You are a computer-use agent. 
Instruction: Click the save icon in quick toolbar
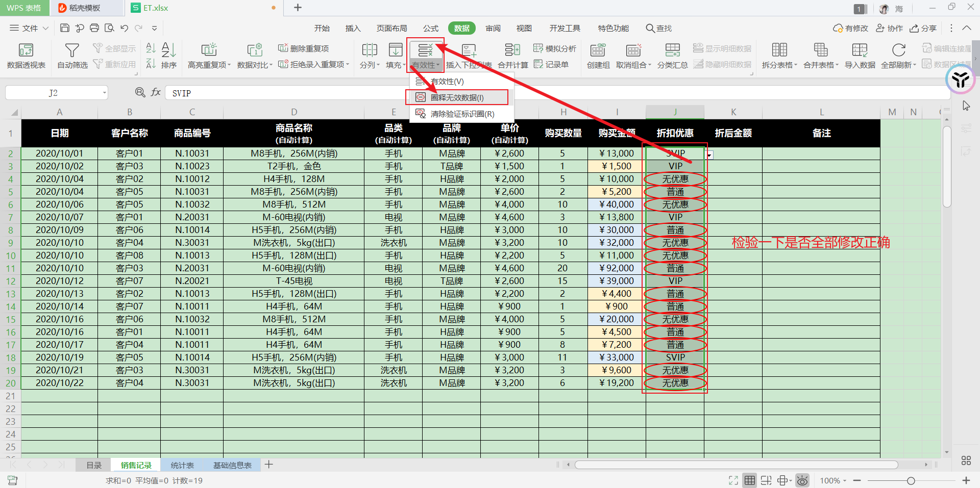65,28
